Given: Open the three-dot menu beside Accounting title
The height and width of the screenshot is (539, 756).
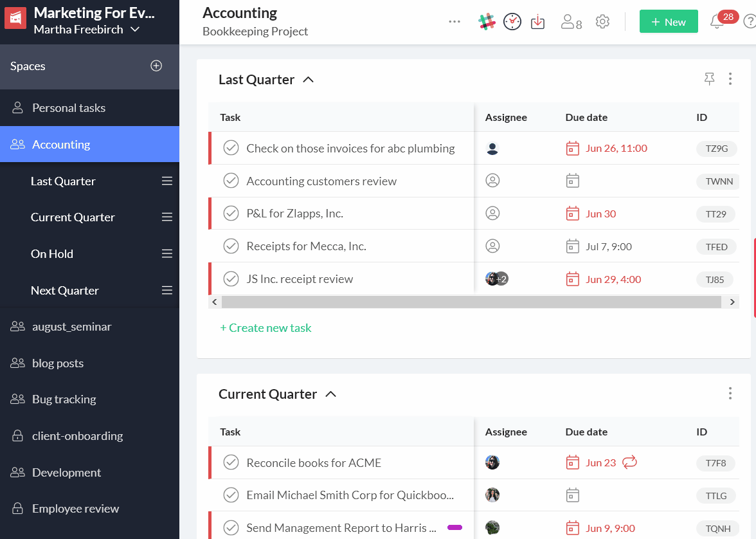Looking at the screenshot, I should tap(454, 22).
